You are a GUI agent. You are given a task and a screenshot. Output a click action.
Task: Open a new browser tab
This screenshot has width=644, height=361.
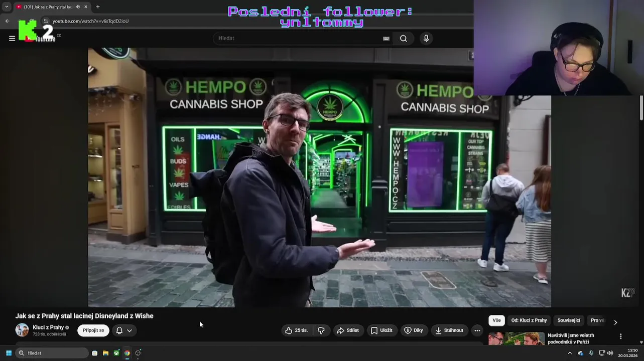[x=98, y=7]
